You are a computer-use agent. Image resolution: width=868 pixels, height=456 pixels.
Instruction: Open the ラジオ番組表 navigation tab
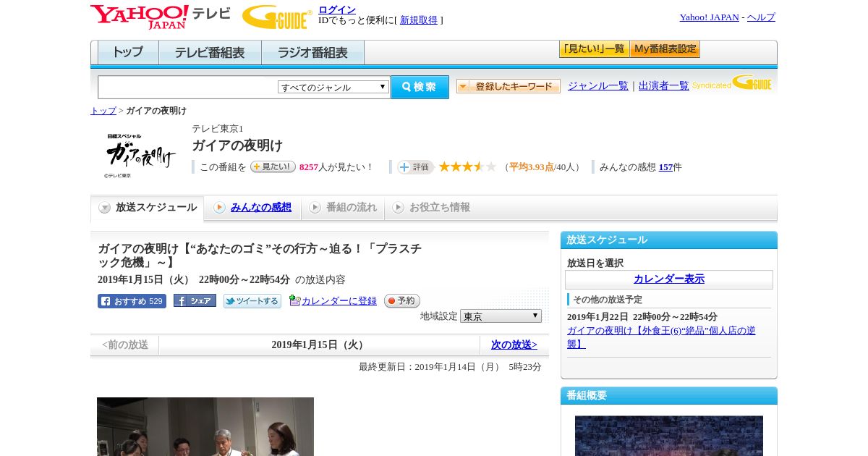point(312,52)
